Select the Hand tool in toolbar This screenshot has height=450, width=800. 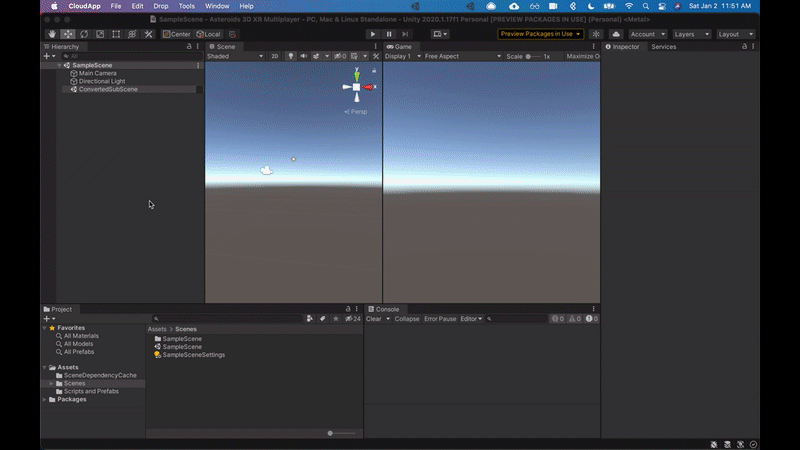(x=52, y=34)
